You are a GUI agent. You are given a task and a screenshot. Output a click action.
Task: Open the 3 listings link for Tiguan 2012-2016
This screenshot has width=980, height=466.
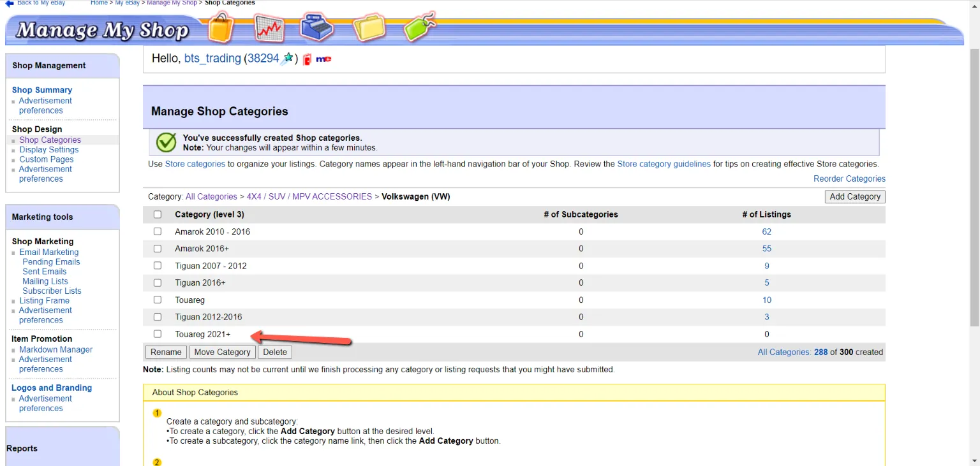(x=767, y=317)
